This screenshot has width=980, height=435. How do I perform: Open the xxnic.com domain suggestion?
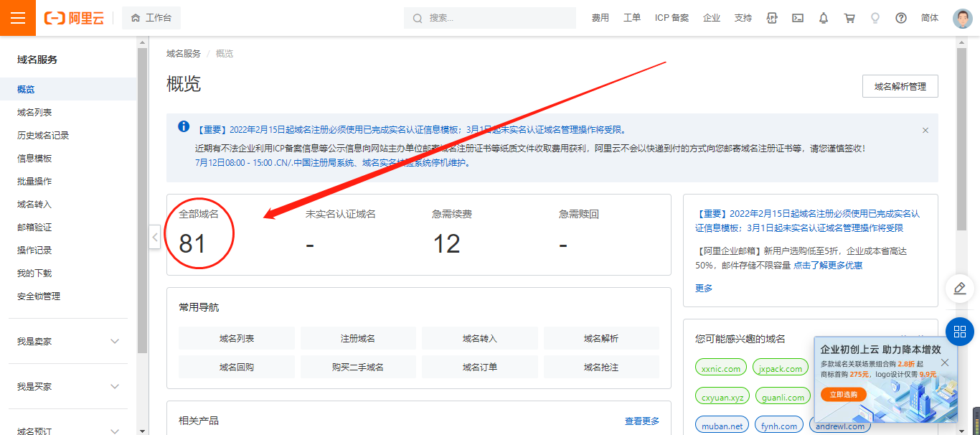[720, 369]
